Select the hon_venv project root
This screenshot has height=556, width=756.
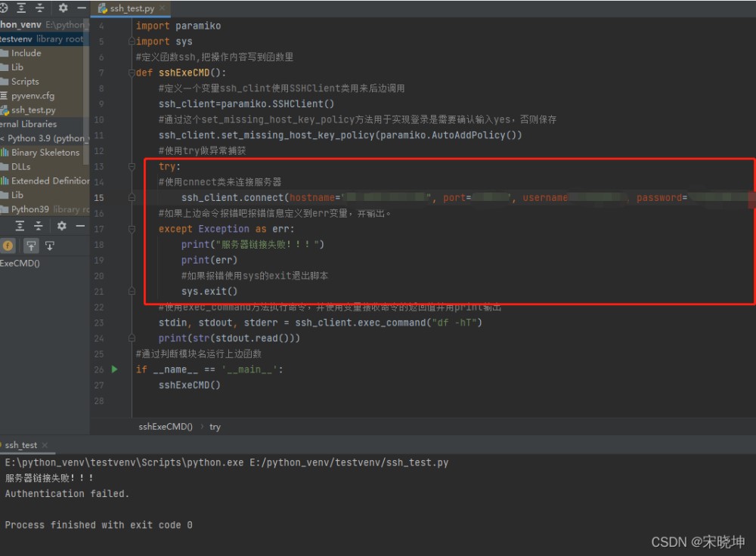pyautogui.click(x=45, y=24)
